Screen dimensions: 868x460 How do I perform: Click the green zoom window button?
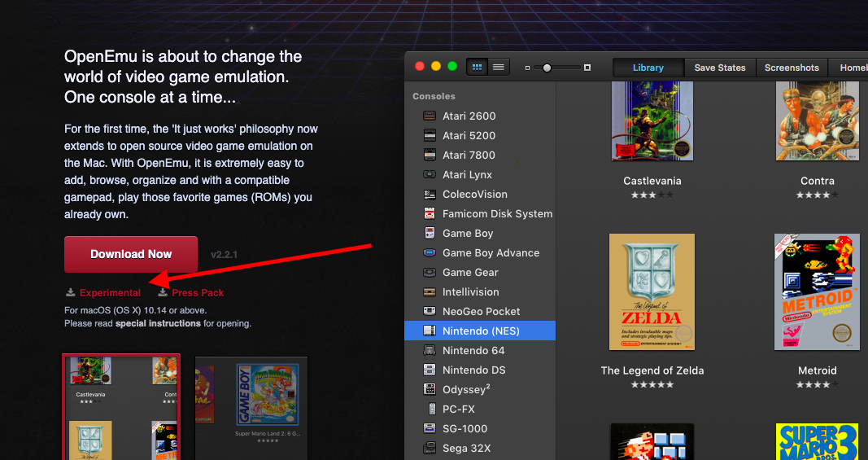(x=452, y=67)
